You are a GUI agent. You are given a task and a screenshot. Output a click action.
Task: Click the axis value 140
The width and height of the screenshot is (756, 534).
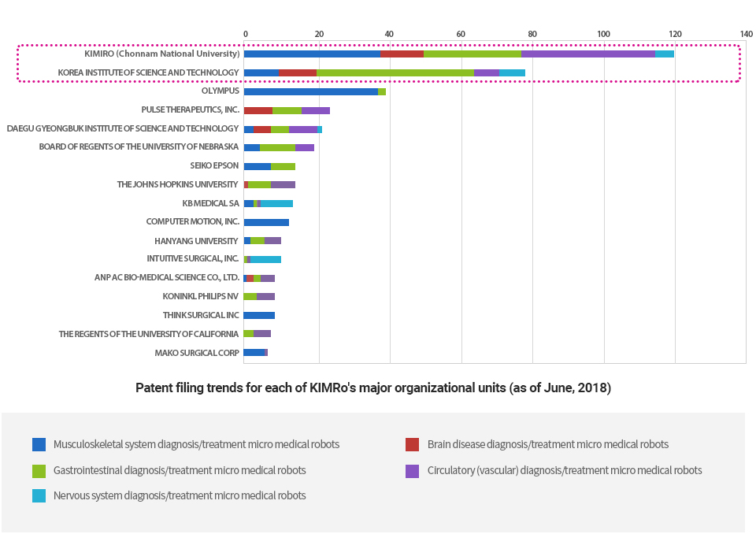tap(747, 34)
